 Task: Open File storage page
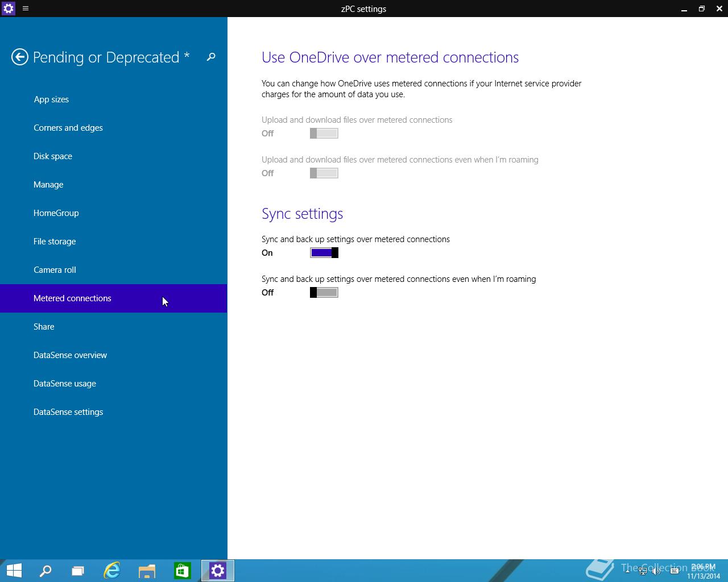coord(114,242)
